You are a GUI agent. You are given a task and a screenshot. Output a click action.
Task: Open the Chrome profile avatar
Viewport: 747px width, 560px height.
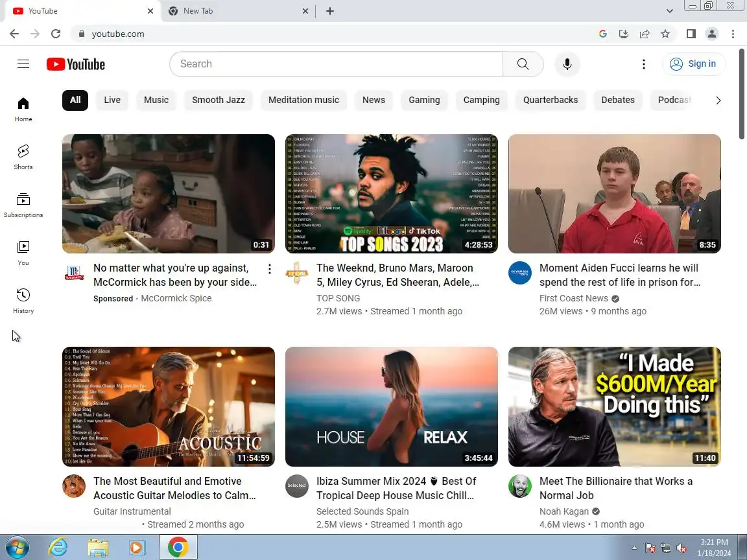click(712, 34)
